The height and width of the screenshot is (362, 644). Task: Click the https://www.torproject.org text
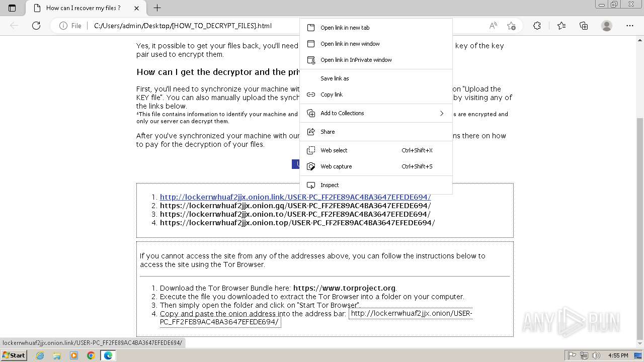(344, 288)
